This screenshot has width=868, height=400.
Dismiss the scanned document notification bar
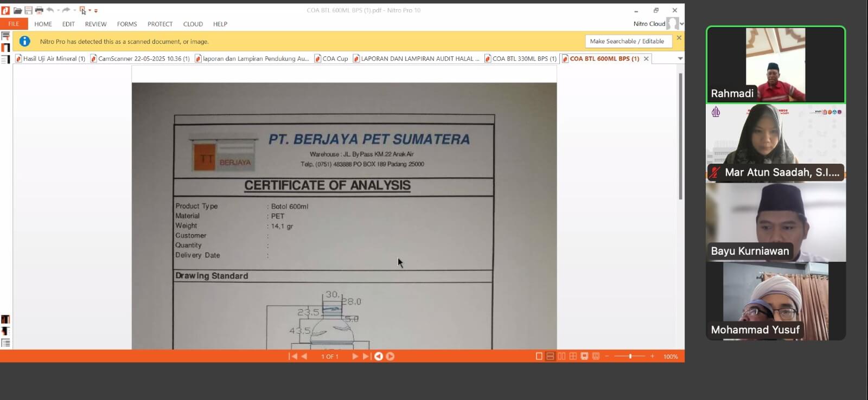(679, 38)
